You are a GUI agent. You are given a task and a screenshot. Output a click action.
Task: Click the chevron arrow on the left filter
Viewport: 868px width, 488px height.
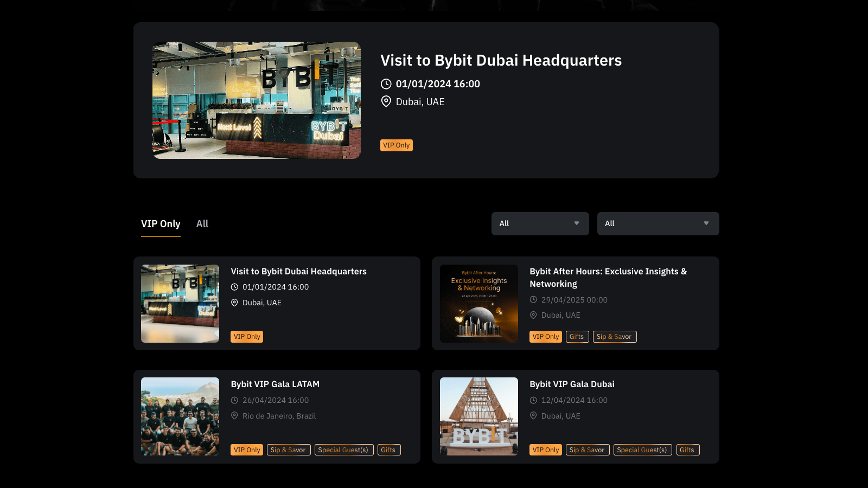coord(576,223)
